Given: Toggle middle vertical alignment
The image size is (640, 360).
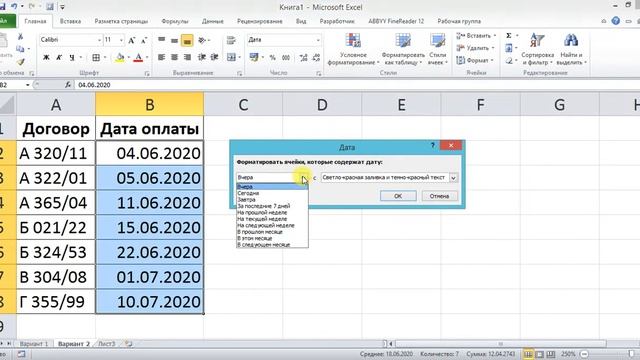Looking at the screenshot, I should click(174, 40).
